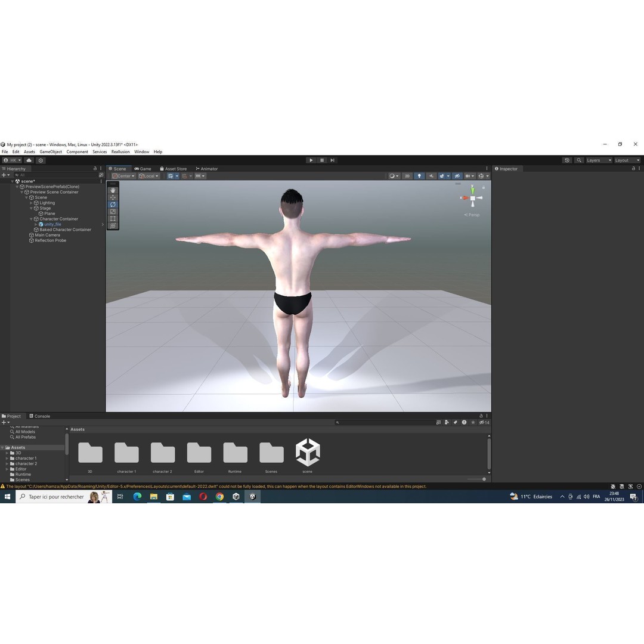644x644 pixels.
Task: Click the Project search input field
Action: coord(385,422)
